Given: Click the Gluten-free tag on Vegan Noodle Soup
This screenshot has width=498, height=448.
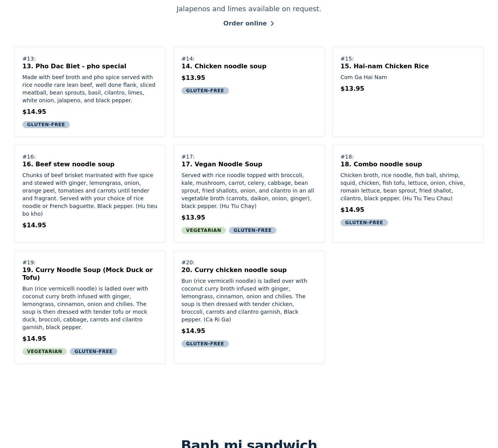Looking at the screenshot, I should point(252,230).
